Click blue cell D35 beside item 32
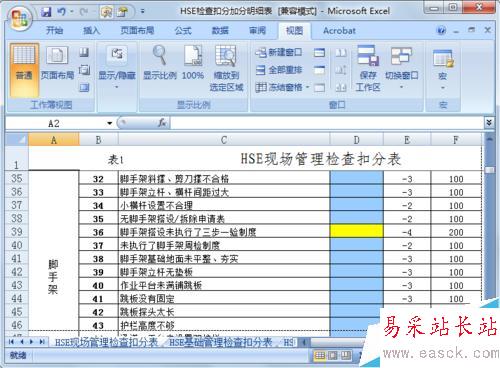This screenshot has height=368, width=500. 356,178
